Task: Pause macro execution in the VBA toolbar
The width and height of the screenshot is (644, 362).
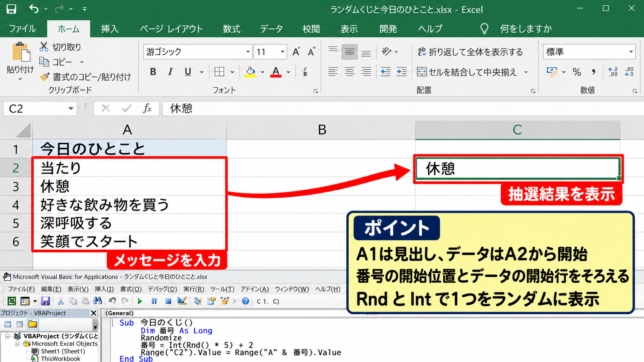Action: (154, 301)
